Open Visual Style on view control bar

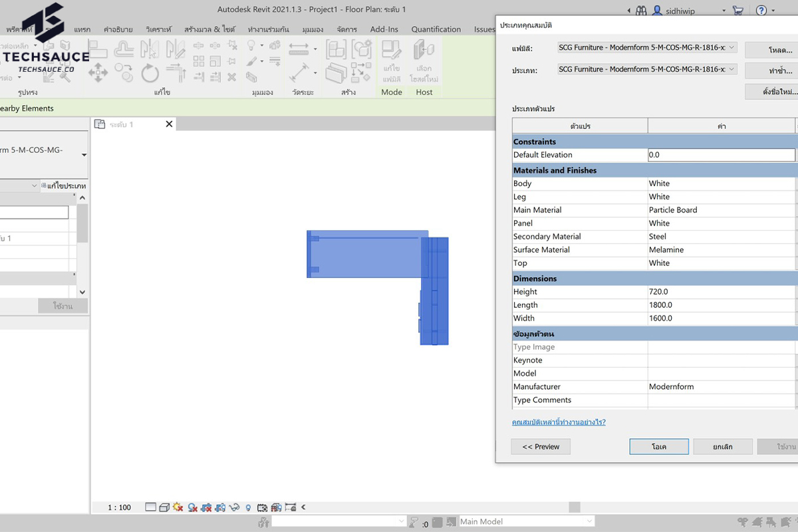click(x=164, y=507)
